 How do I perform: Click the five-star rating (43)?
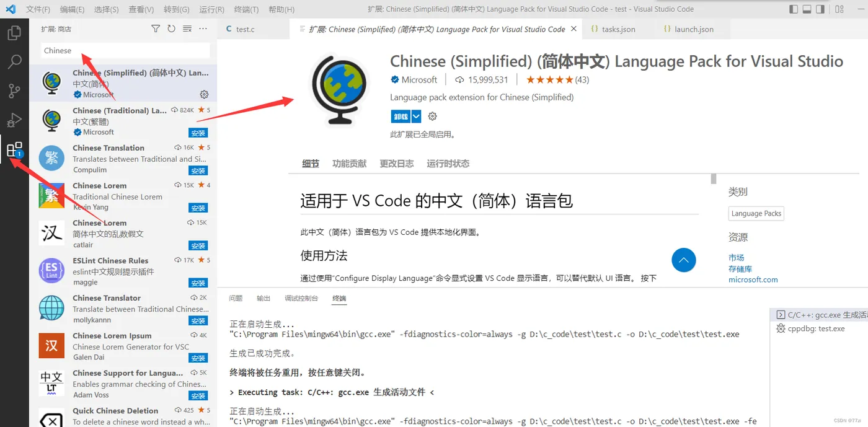pyautogui.click(x=557, y=79)
